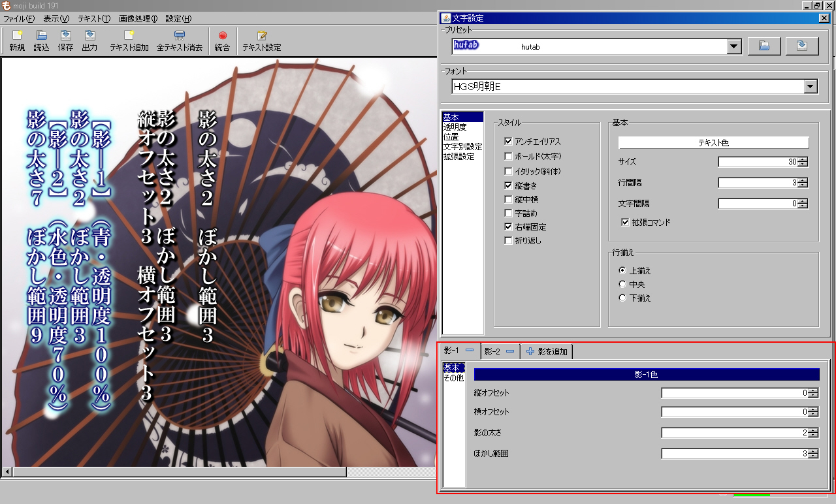
Task: Select the 下揃え radio button
Action: [x=622, y=298]
